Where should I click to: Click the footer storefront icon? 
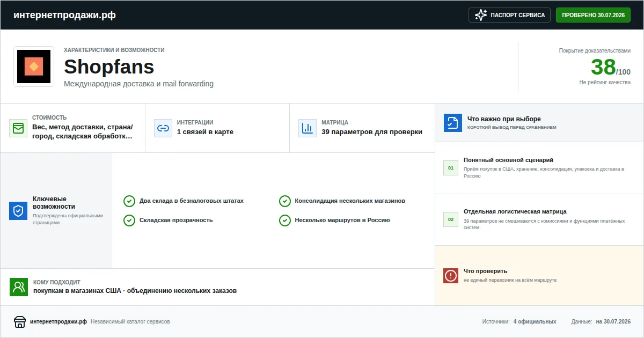pyautogui.click(x=20, y=322)
